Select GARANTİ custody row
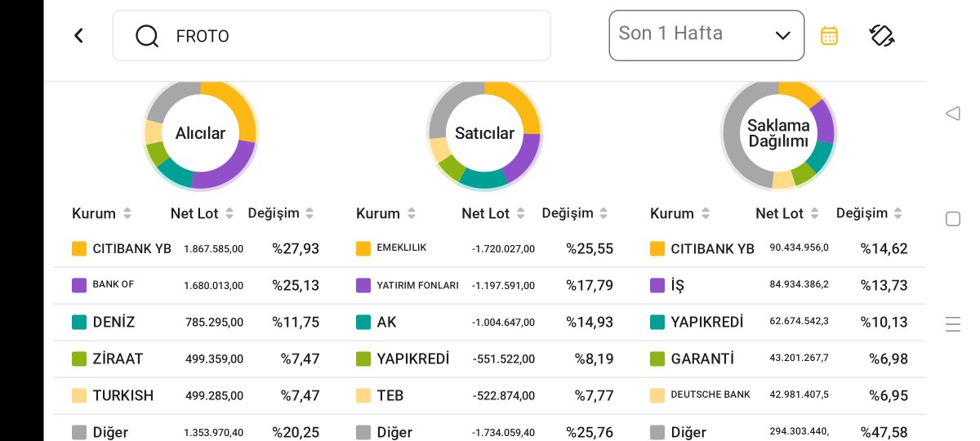Image resolution: width=980 pixels, height=441 pixels. point(780,359)
